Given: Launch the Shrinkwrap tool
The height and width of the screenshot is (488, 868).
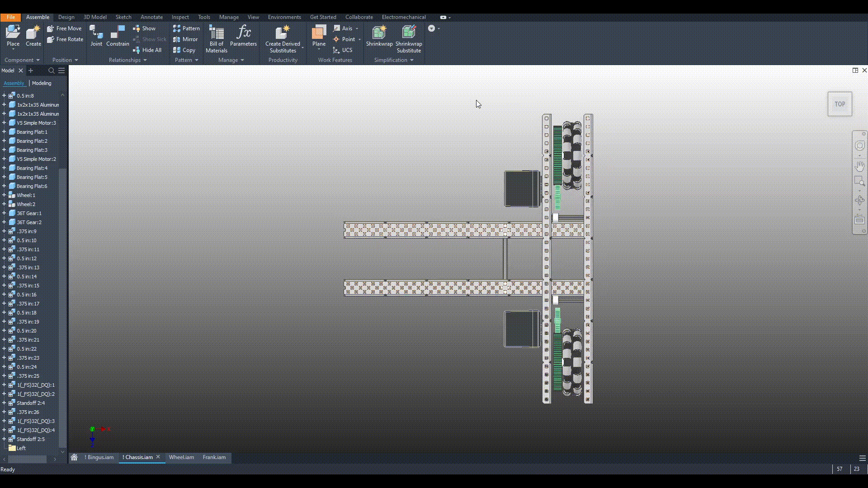Looking at the screenshot, I should tap(379, 36).
